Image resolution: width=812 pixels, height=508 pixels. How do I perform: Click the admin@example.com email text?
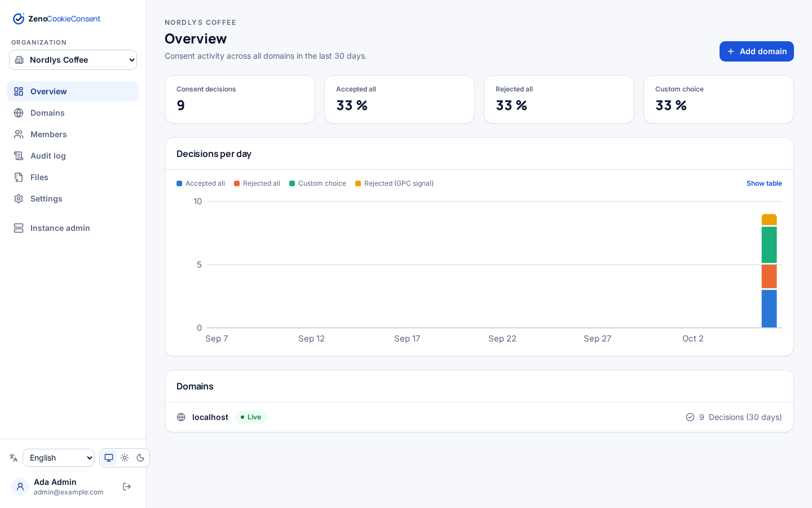click(69, 492)
